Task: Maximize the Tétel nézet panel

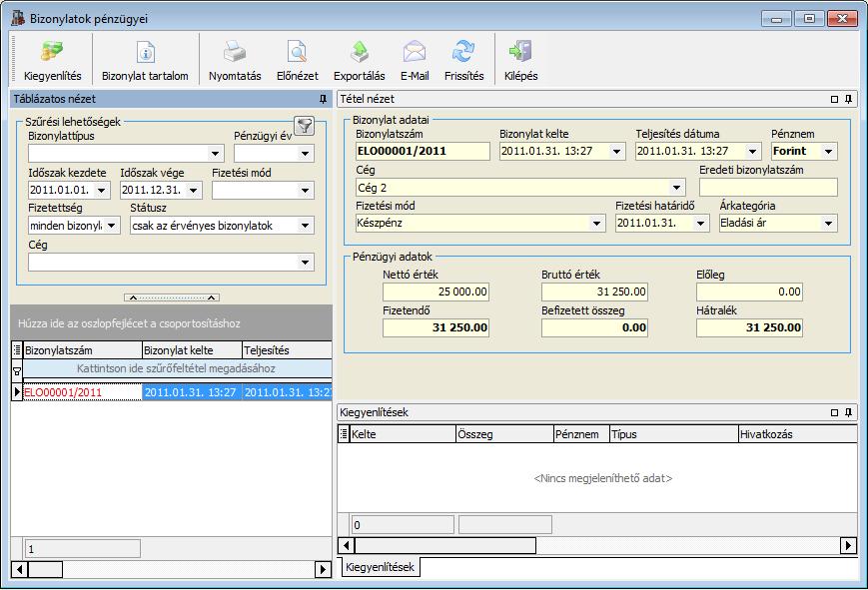Action: point(834,99)
